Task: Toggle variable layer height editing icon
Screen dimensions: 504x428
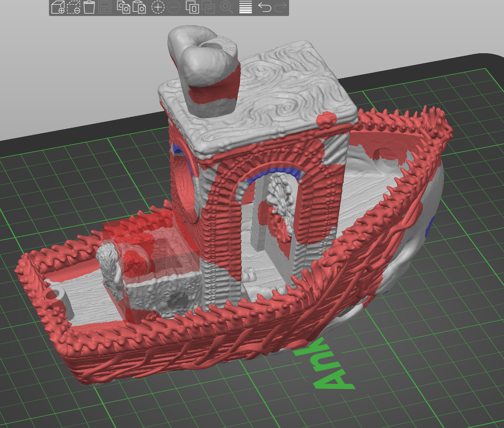Action: pyautogui.click(x=245, y=7)
